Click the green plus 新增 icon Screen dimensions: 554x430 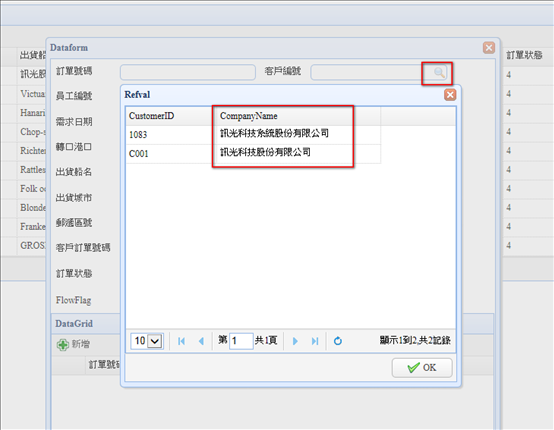(63, 344)
